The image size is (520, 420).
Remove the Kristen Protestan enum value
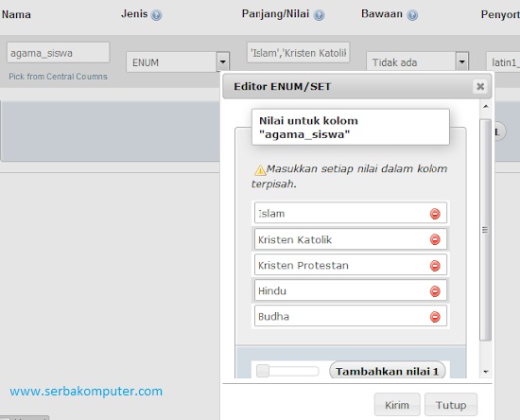click(x=435, y=266)
